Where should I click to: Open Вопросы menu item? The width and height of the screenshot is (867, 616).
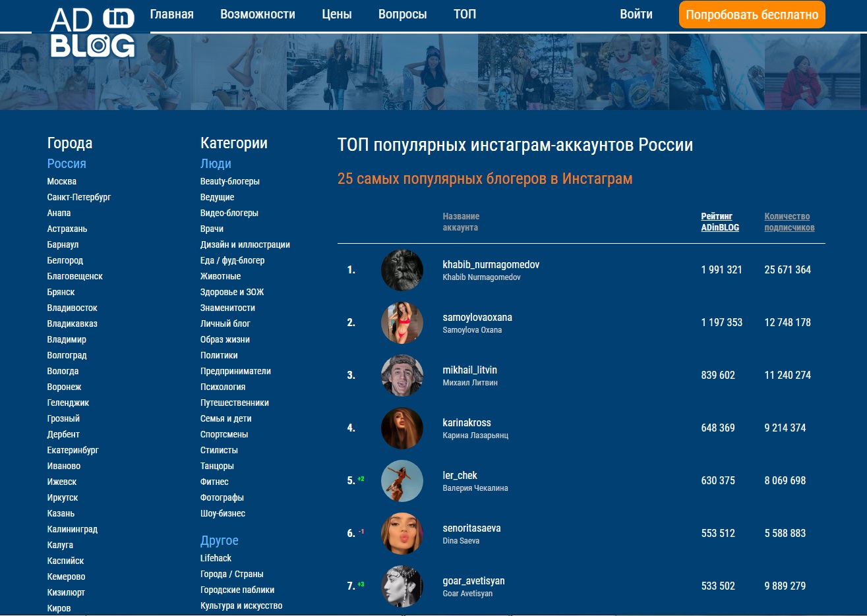tap(403, 14)
